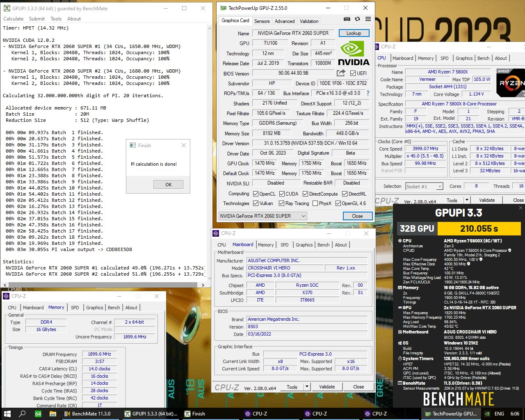Click OK in the Finish dialog
This screenshot has height=420, width=525.
tap(168, 185)
